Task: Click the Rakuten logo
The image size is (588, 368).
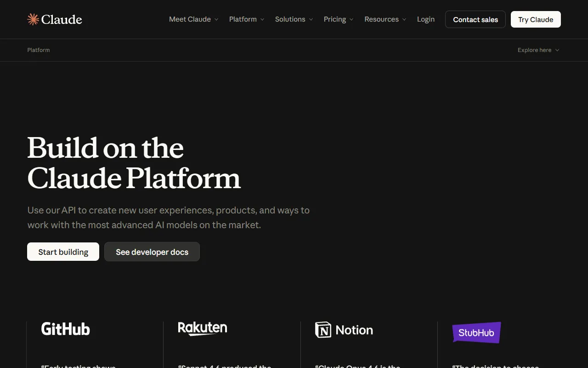Action: pos(202,328)
